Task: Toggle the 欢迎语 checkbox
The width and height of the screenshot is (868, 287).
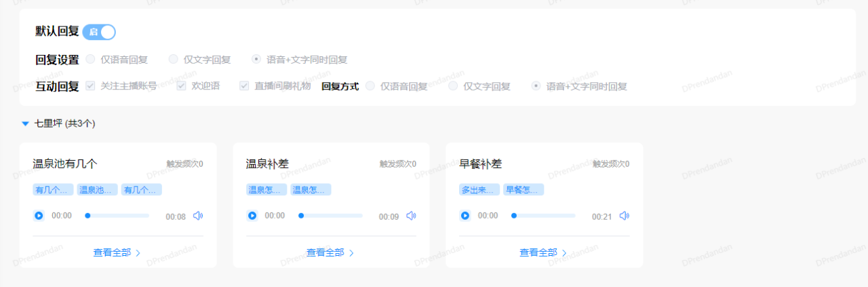Action: pos(181,86)
